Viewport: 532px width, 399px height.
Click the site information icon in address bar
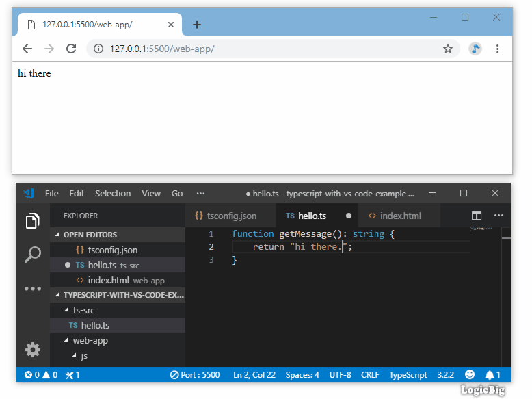point(98,49)
